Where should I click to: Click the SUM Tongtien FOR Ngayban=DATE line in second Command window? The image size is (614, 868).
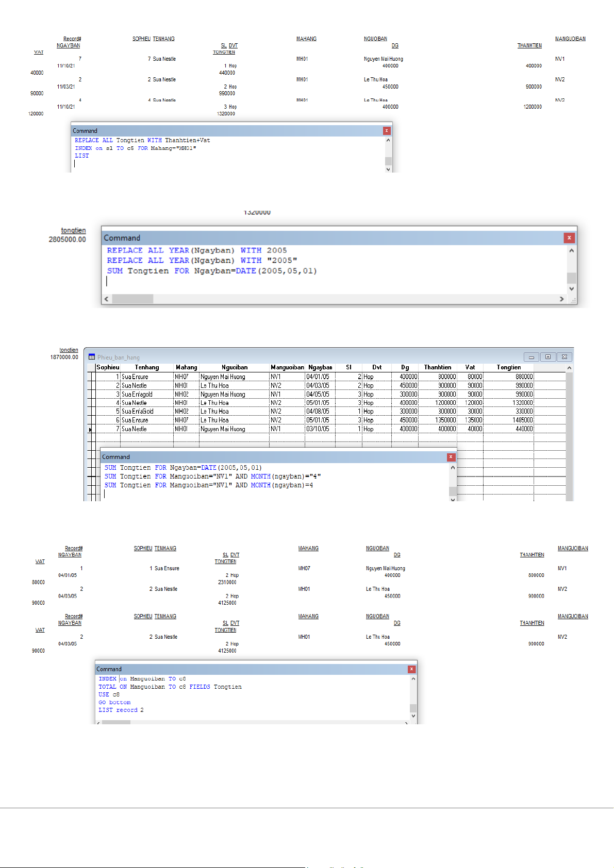coord(212,271)
